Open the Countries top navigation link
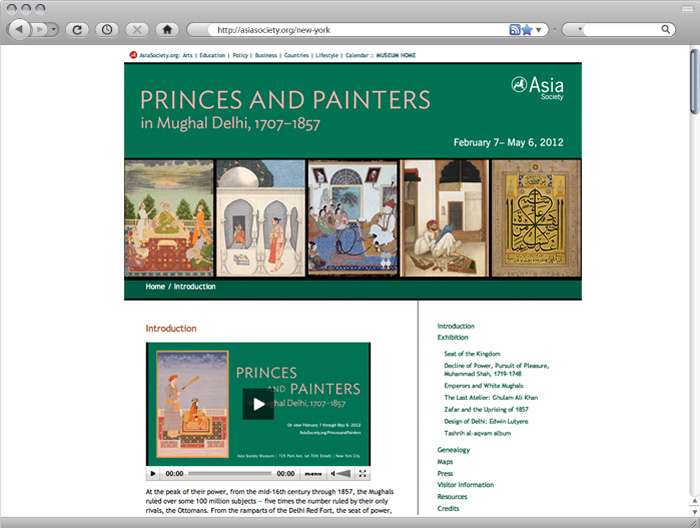Image resolution: width=700 pixels, height=528 pixels. [x=296, y=55]
